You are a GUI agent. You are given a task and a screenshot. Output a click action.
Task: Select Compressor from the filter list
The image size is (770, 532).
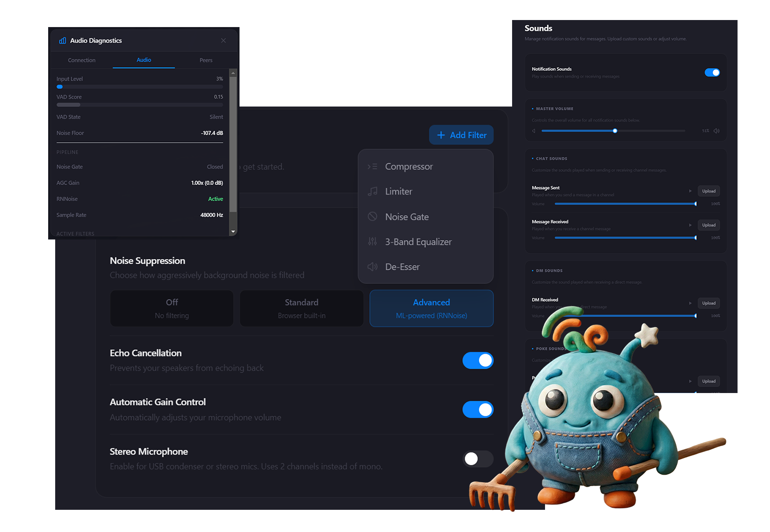click(x=409, y=166)
